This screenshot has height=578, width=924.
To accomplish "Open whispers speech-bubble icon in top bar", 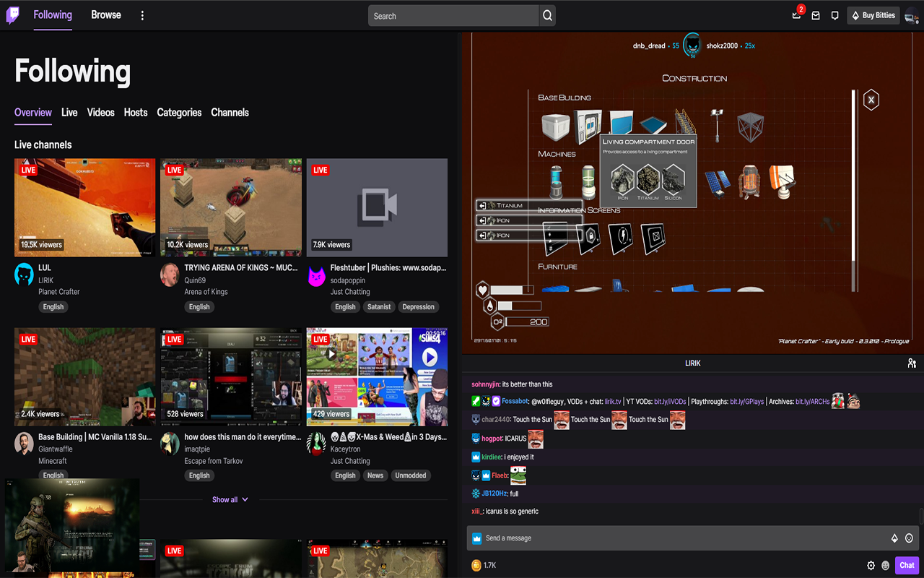I will [835, 15].
